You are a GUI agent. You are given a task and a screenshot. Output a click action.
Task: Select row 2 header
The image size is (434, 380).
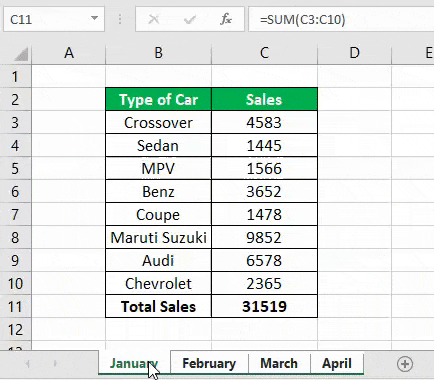(15, 99)
